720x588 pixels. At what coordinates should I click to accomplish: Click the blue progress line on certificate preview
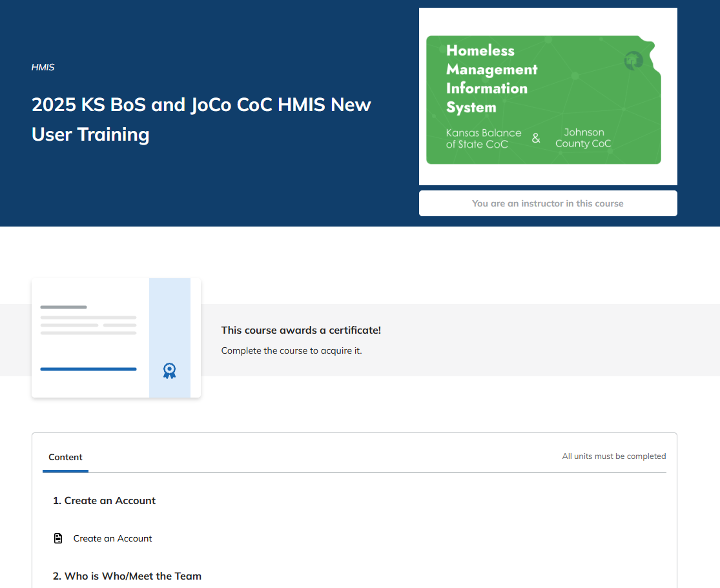tap(88, 369)
